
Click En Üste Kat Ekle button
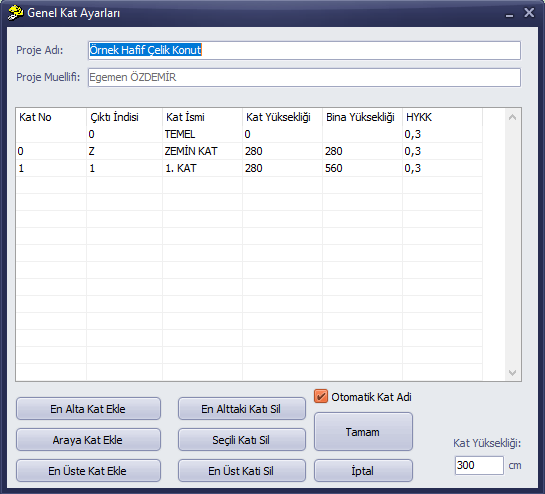[88, 471]
